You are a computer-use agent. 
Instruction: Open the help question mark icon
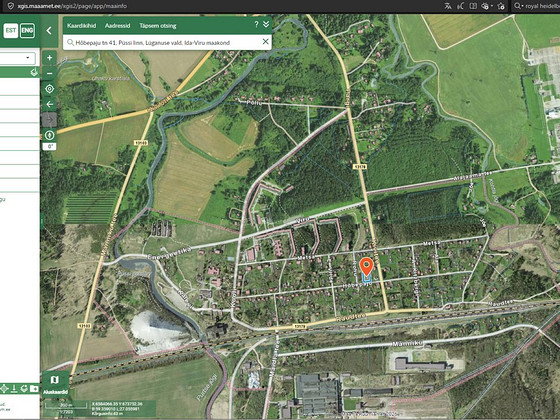point(256,24)
